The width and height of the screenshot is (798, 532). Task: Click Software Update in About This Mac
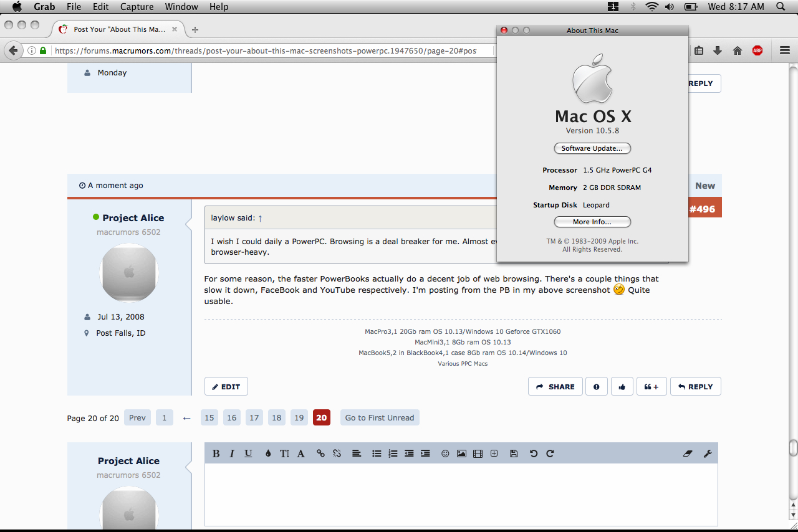tap(592, 148)
